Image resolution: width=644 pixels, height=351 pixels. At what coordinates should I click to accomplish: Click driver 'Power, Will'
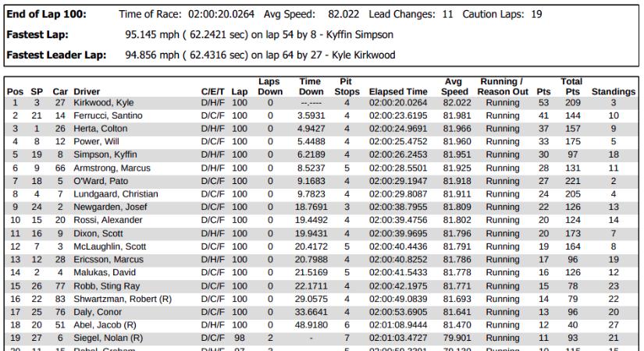point(96,142)
